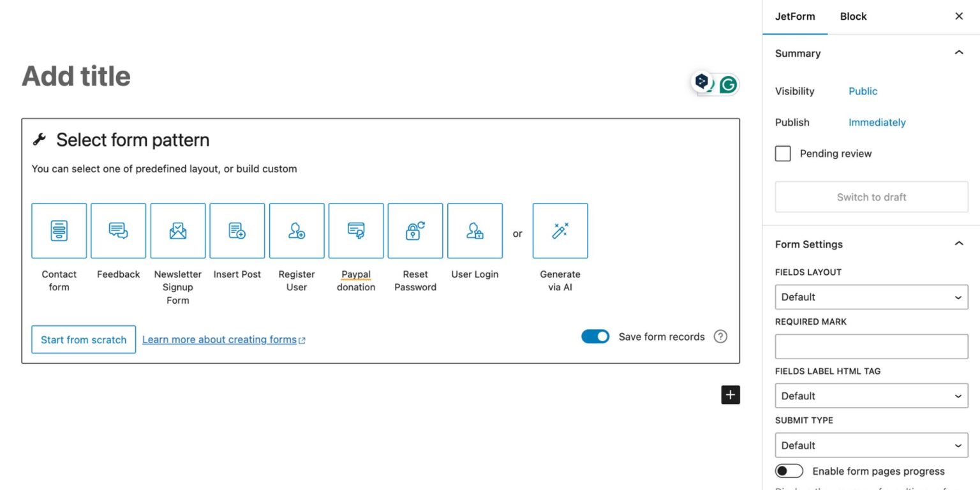Screen dimensions: 980x490
Task: Choose the Register User pattern
Action: click(x=297, y=230)
